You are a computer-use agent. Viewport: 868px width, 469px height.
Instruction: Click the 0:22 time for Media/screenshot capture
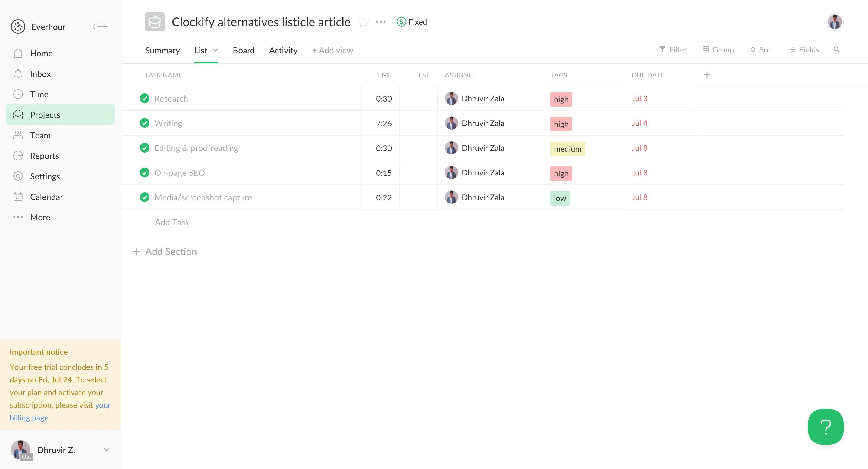coord(384,197)
